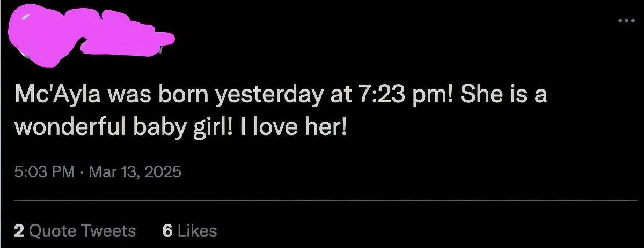This screenshot has height=248, width=644.
Task: Click the 5:03 PM timestamp
Action: pos(45,172)
